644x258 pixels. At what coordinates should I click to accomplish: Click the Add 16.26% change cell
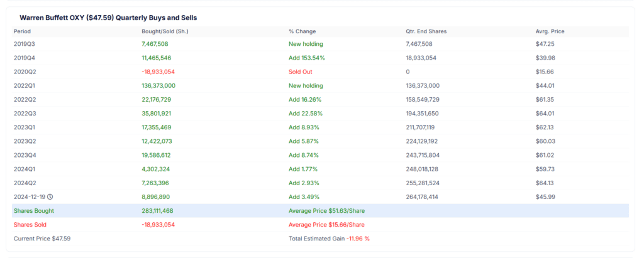pyautogui.click(x=305, y=100)
